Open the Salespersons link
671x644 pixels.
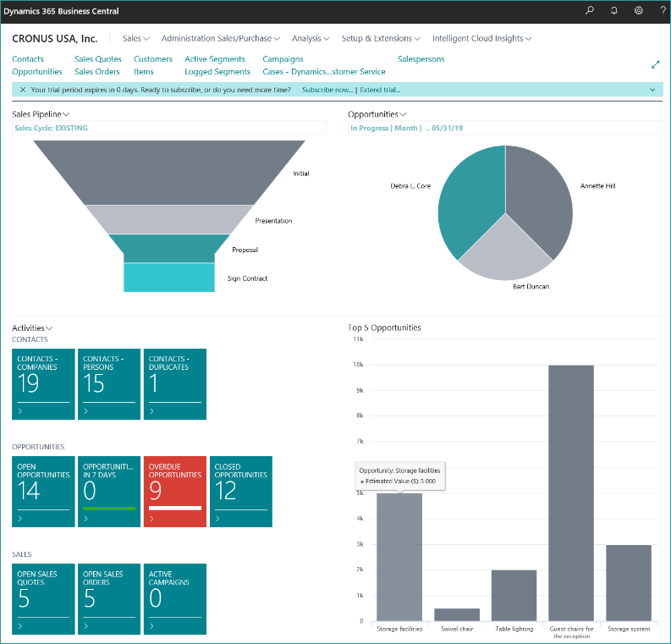click(421, 59)
